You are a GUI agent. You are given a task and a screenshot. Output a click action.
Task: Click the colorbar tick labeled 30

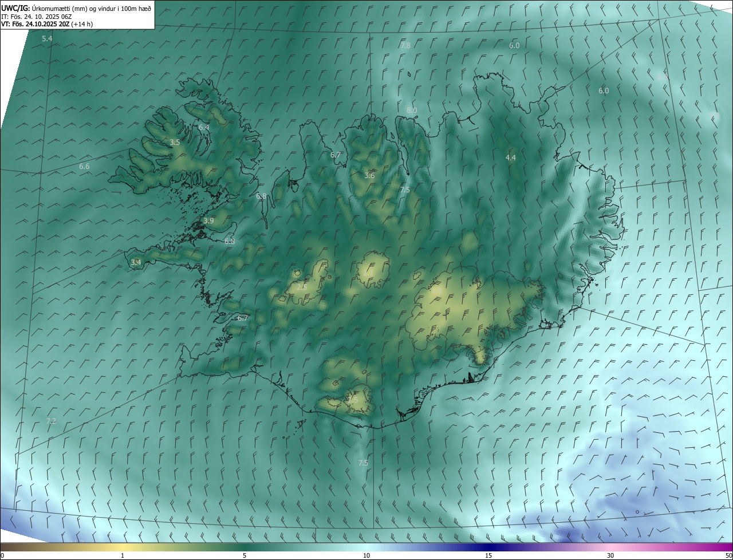coord(610,555)
